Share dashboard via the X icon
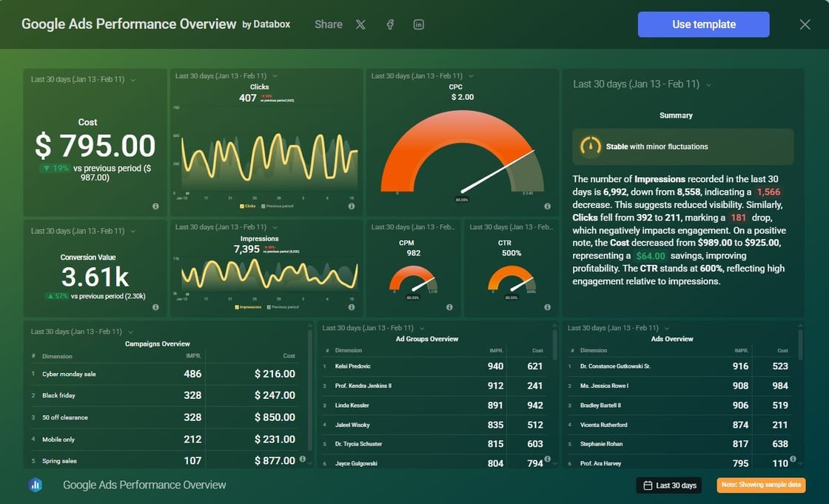This screenshot has height=504, width=829. [x=360, y=24]
